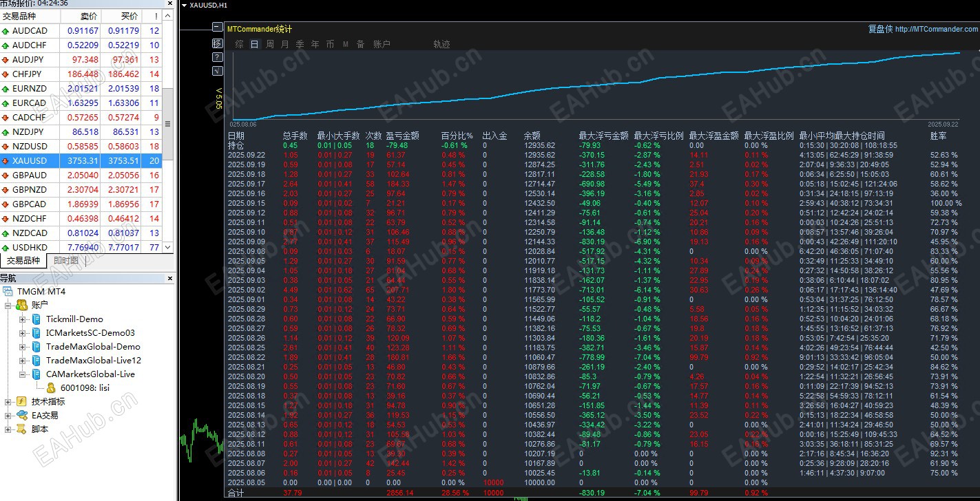Click the √ checkmark icon beside the chart
Viewport: 980px width, 501px height.
218,70
